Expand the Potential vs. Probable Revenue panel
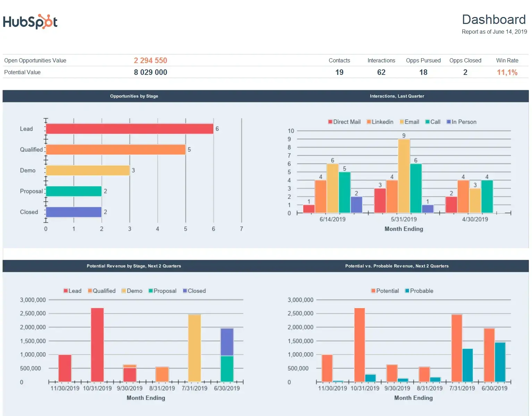This screenshot has width=532, height=416. tap(397, 266)
